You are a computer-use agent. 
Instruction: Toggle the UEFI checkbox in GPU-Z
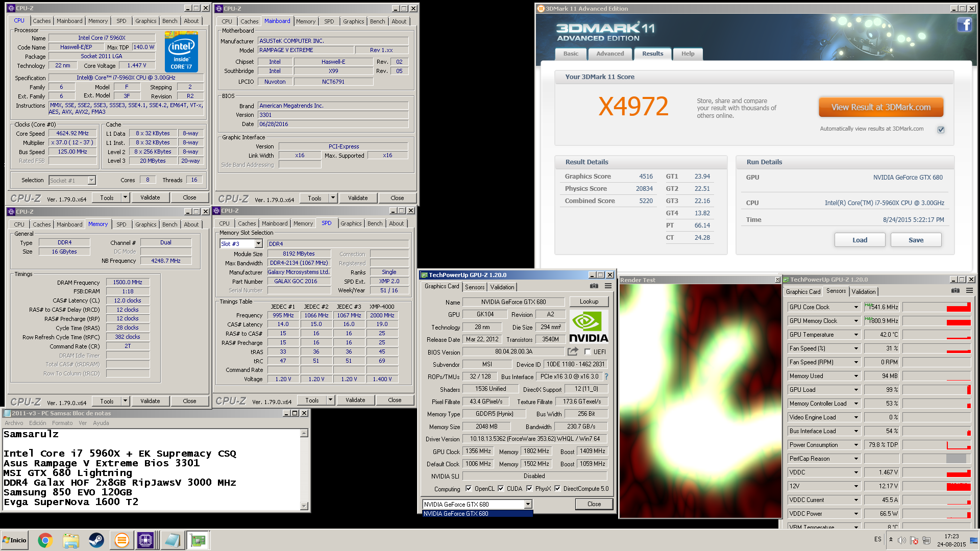587,352
